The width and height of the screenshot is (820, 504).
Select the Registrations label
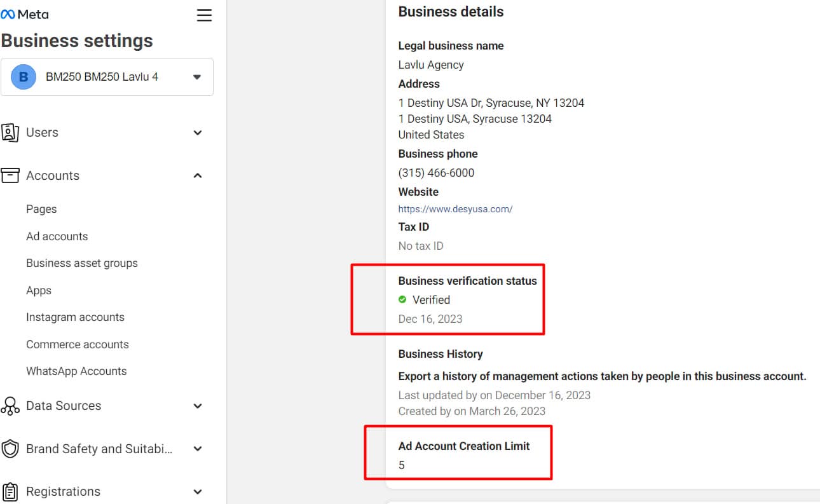coord(63,491)
